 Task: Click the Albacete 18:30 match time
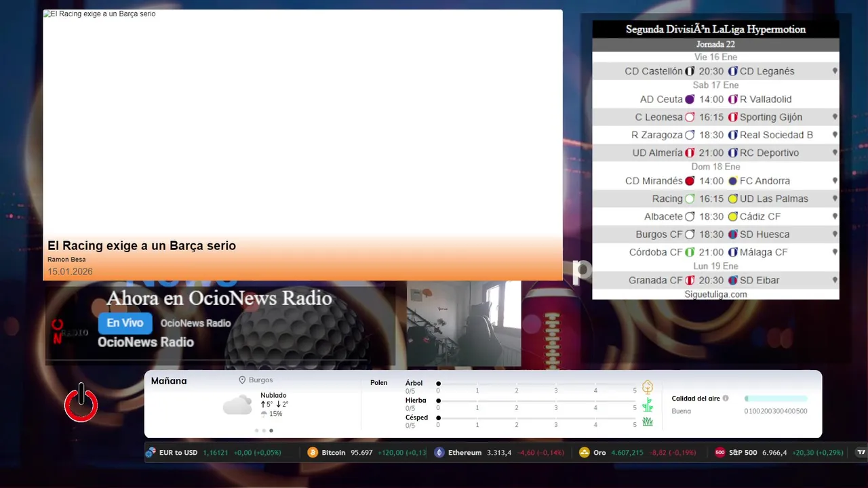(x=711, y=217)
